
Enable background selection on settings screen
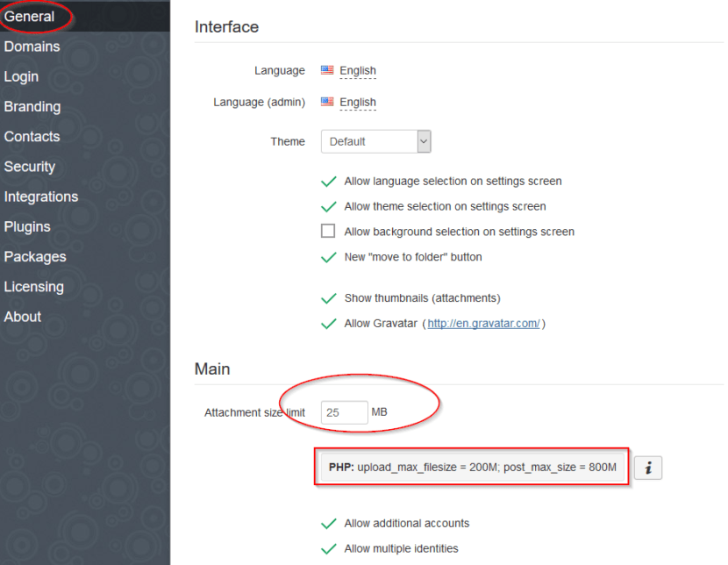pyautogui.click(x=328, y=231)
